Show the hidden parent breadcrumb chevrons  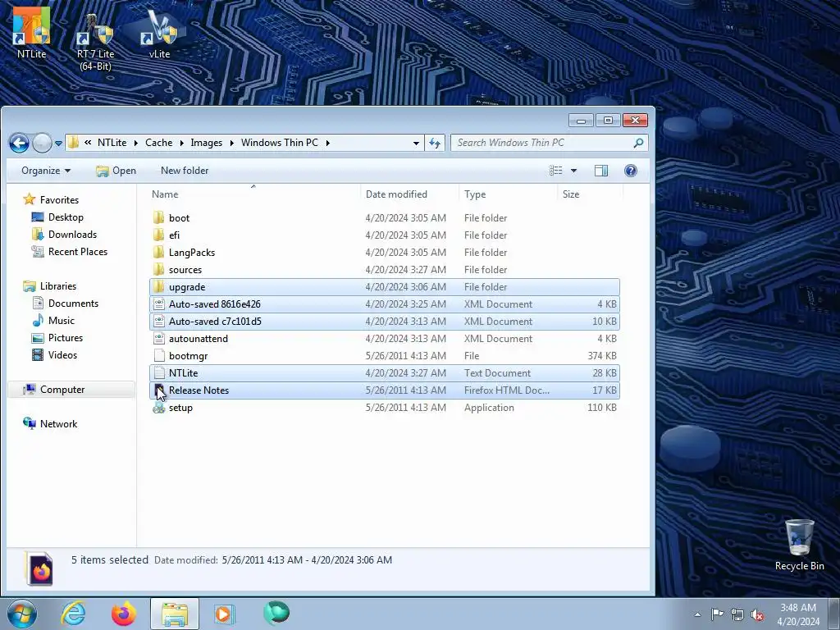click(x=87, y=143)
